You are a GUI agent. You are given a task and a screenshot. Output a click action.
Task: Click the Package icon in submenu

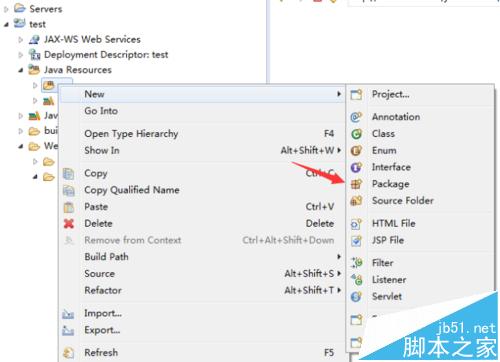click(x=356, y=184)
